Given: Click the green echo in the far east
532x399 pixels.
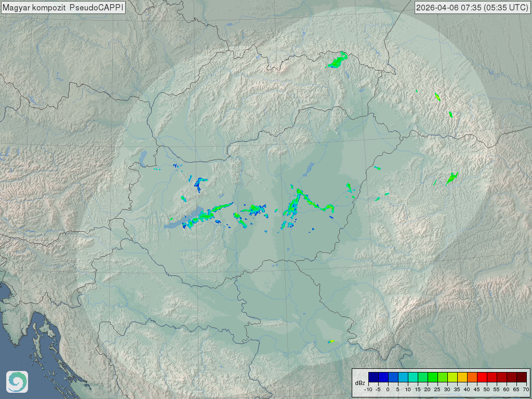Looking at the screenshot, I should (x=451, y=178).
